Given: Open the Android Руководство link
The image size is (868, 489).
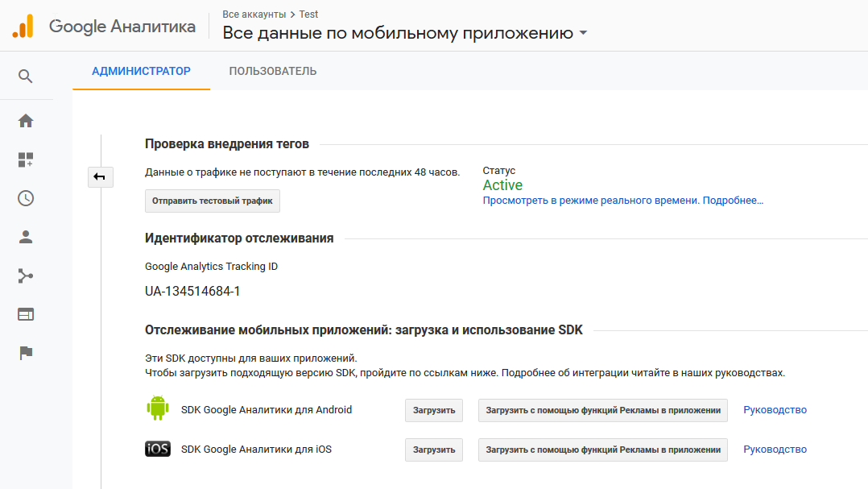Looking at the screenshot, I should coord(775,410).
